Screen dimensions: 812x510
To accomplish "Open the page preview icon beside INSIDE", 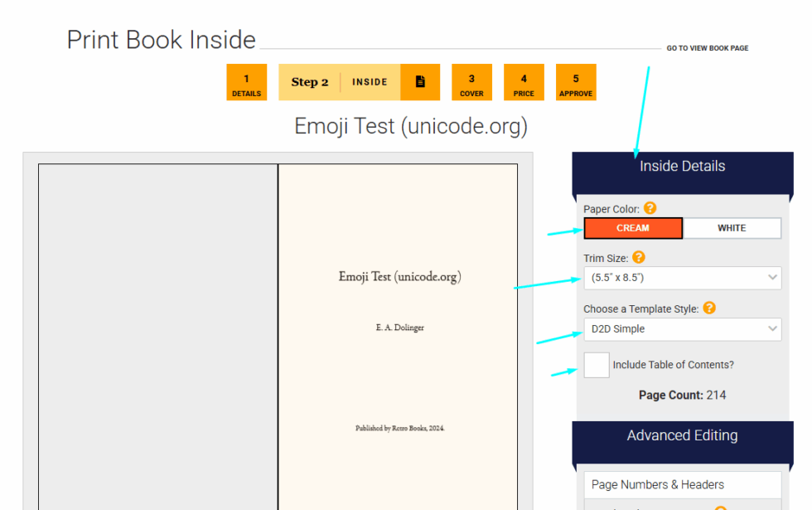I will click(420, 81).
